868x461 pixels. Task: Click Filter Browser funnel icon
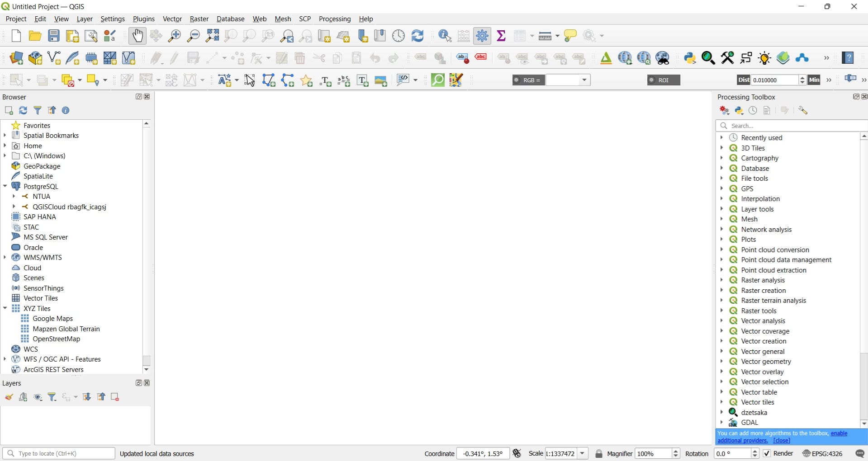tap(38, 110)
